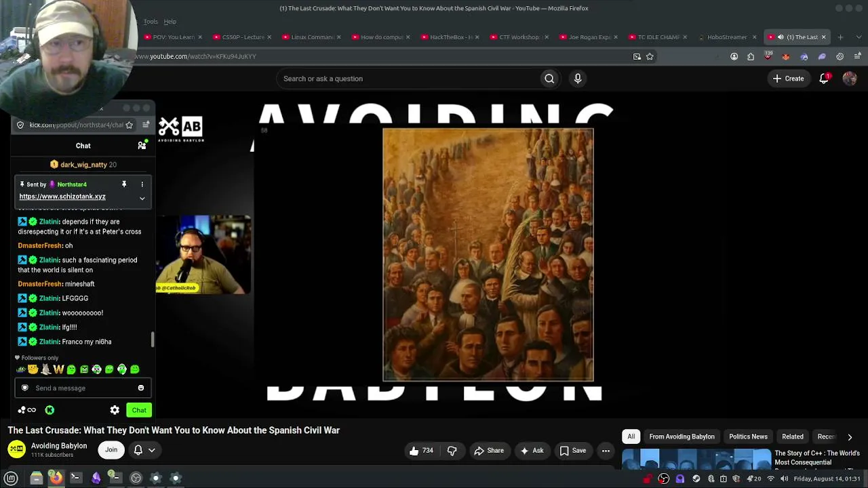Open the network icon in system tray
868x488 pixels.
tap(770, 479)
